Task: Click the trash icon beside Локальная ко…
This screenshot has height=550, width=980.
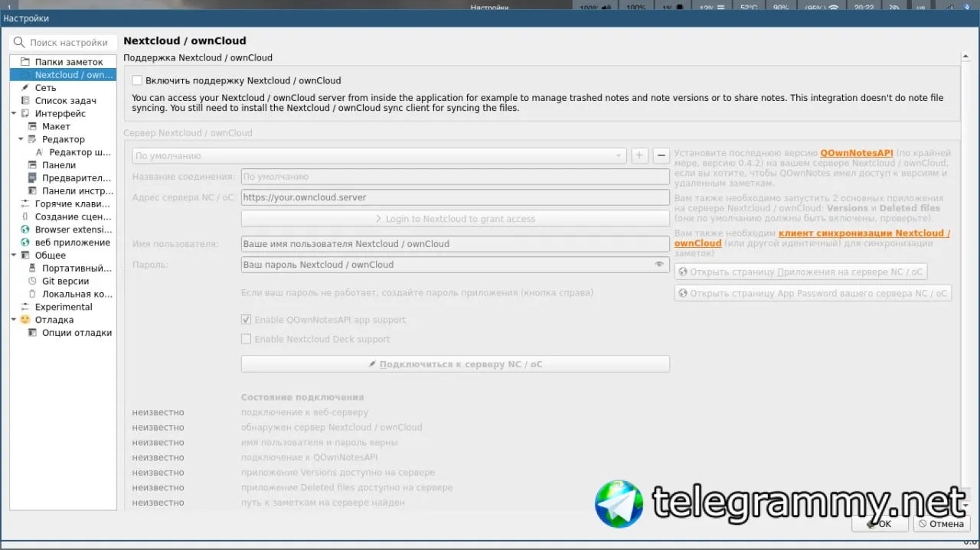Action: click(x=33, y=294)
